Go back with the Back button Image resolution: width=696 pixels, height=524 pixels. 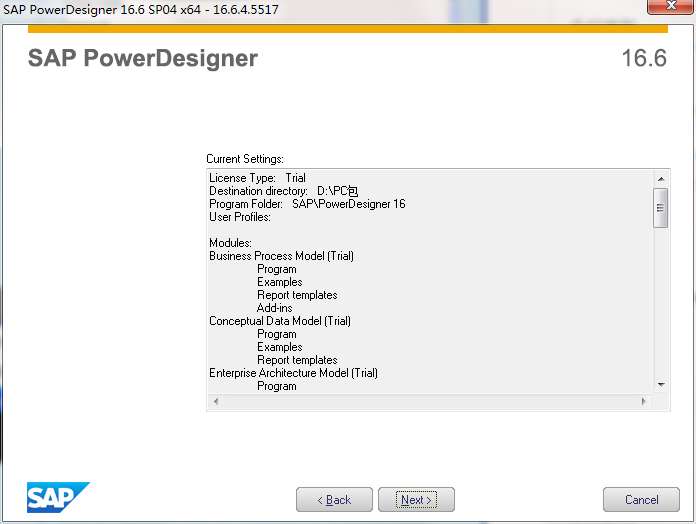click(x=334, y=500)
